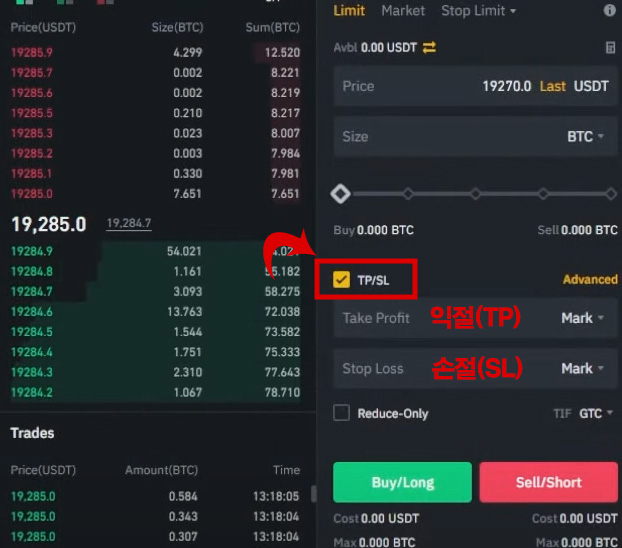Click the 25% diamond marker on slider
The image size is (622, 548).
[x=408, y=193]
